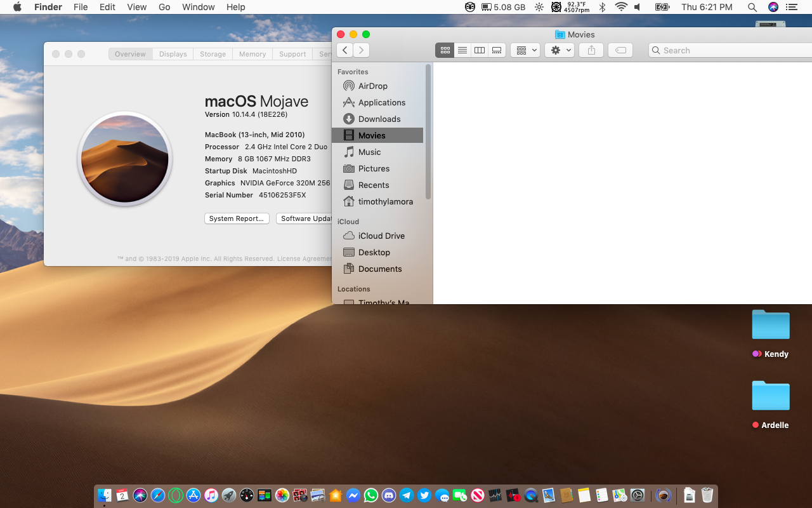This screenshot has height=508, width=812.
Task: Open iTunes from the Dock
Action: pos(211,495)
